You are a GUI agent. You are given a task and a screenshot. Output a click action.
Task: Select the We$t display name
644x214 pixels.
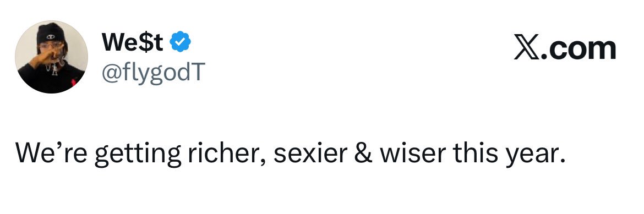pyautogui.click(x=132, y=41)
